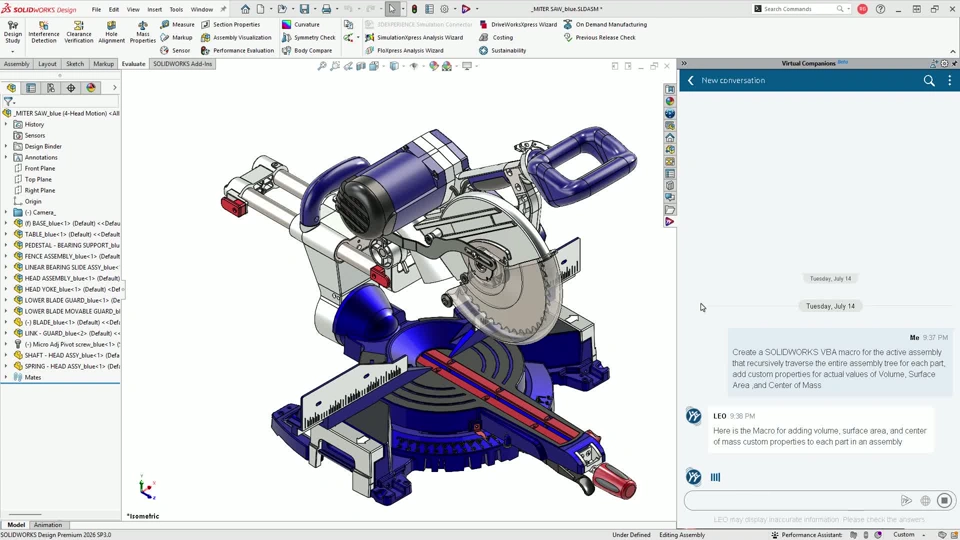Open PropertyManager tab
This screenshot has width=960, height=540.
point(31,88)
